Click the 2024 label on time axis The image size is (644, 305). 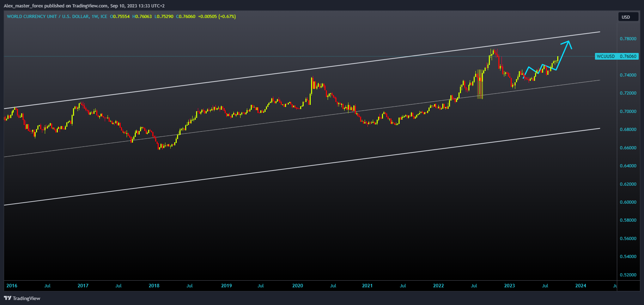click(581, 286)
